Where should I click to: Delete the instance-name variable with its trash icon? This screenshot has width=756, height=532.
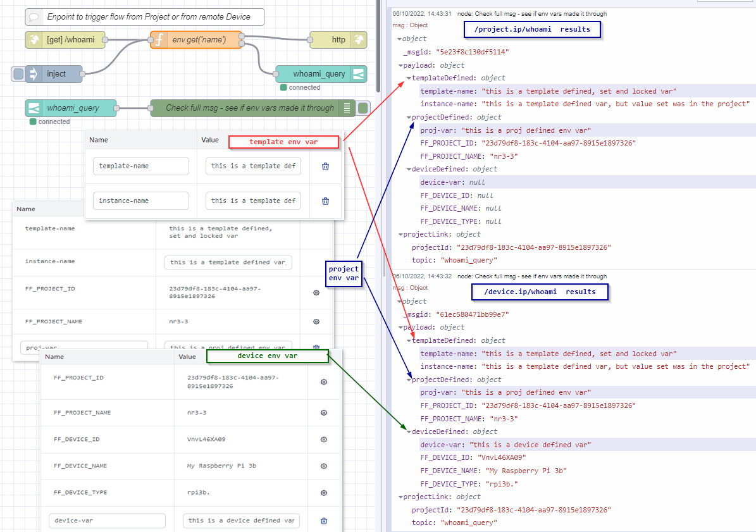pos(325,201)
